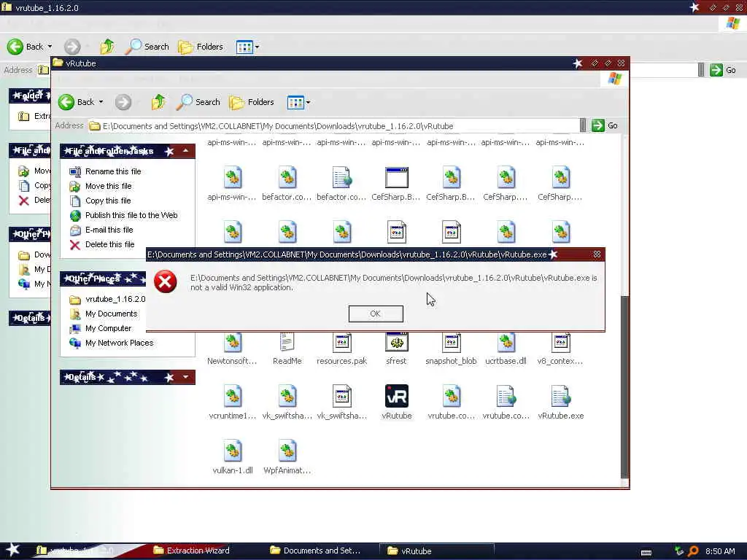
Task: Switch to vRutube taskbar button
Action: pos(437,551)
